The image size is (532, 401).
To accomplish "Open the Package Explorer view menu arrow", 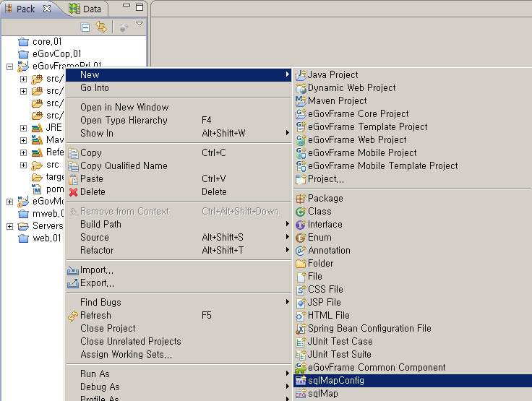I will [140, 25].
